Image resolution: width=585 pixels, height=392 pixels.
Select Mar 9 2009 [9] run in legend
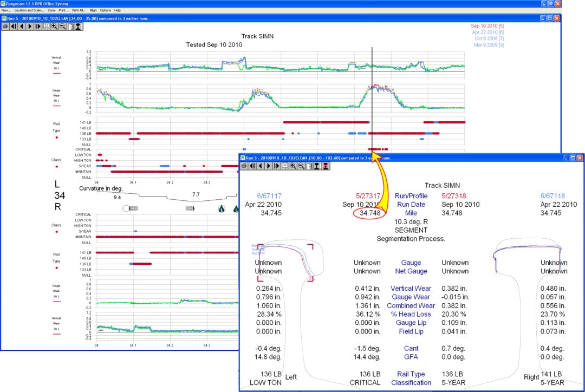(488, 44)
